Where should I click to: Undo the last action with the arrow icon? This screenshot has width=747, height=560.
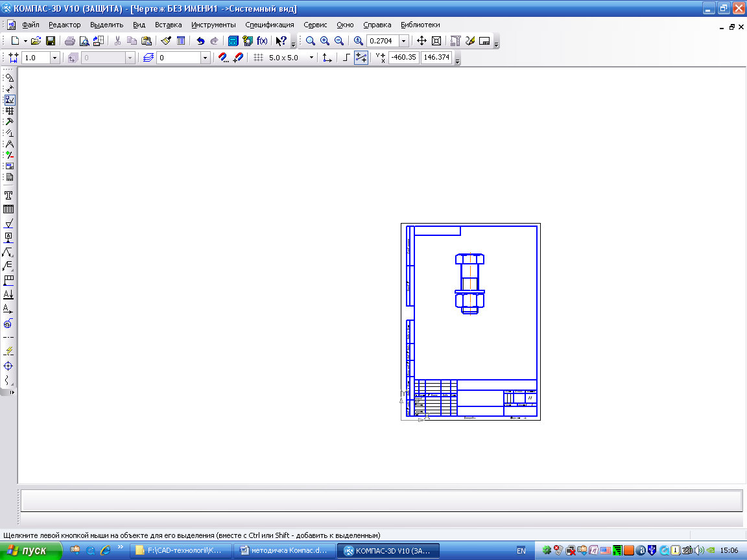200,41
